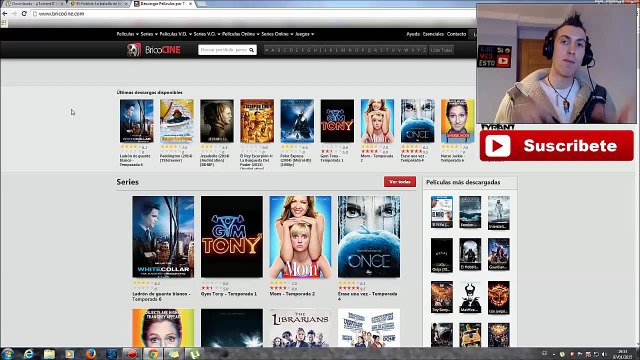
Task: Open the Ouija poster in most downloaded
Action: click(442, 255)
